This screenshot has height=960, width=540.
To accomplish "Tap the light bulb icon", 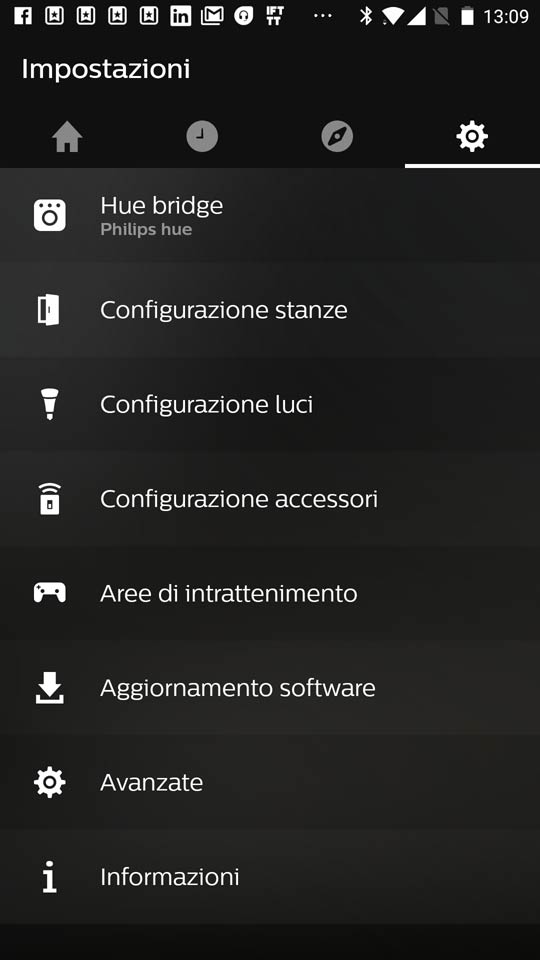I will pyautogui.click(x=50, y=404).
